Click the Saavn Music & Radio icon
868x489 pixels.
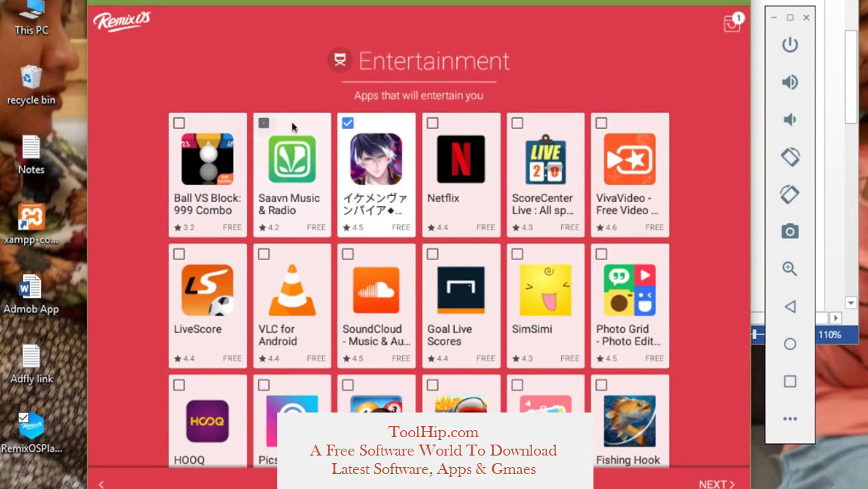pos(292,159)
